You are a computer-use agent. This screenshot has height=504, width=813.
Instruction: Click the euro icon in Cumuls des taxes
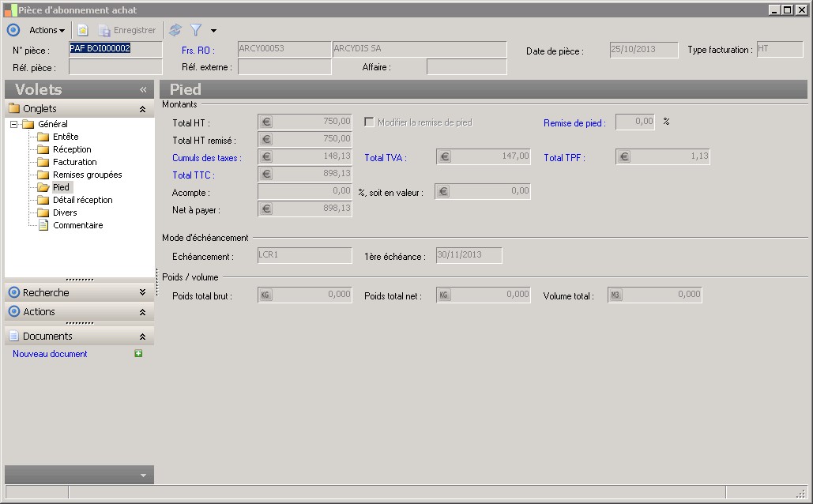point(266,156)
